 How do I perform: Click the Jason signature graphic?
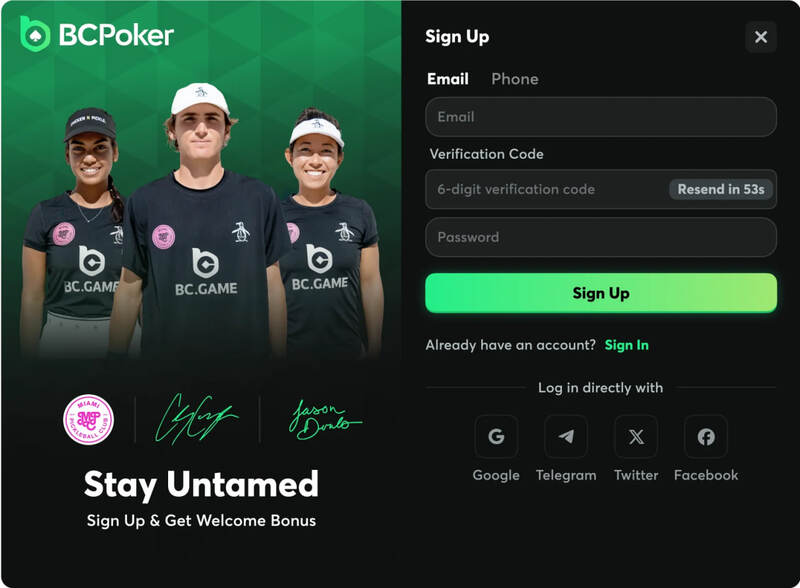pyautogui.click(x=324, y=420)
